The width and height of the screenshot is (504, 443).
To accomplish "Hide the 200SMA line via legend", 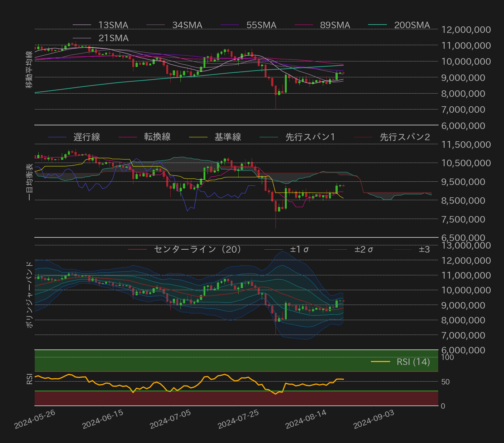I will click(411, 25).
